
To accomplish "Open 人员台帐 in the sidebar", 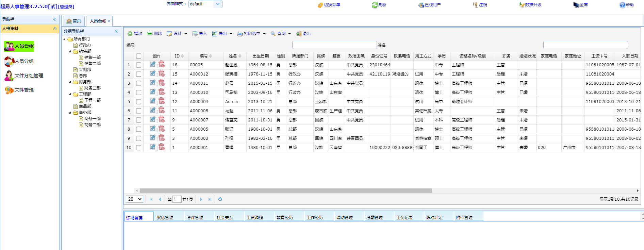I will (x=19, y=46).
